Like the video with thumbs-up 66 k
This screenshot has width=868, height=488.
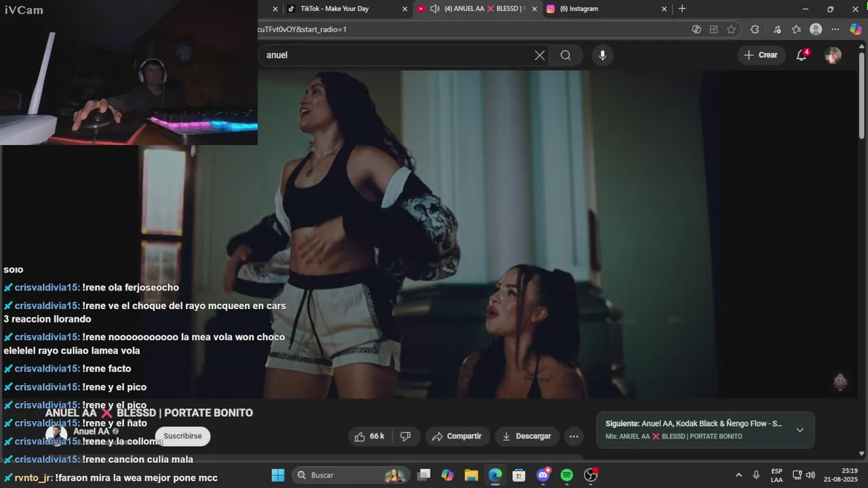point(370,436)
